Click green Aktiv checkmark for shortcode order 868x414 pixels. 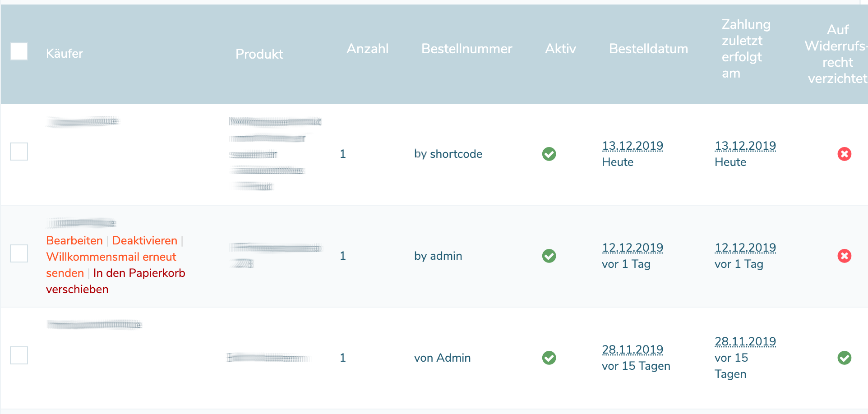549,154
